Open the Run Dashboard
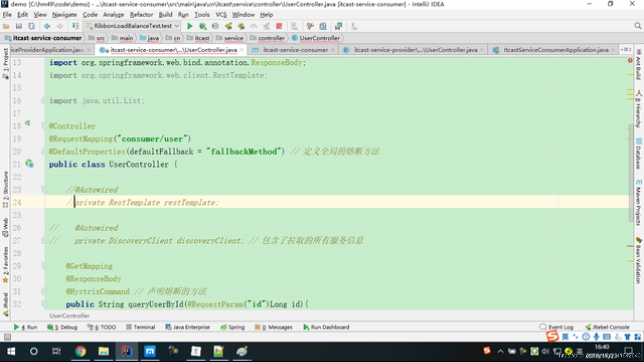644x362 pixels. [x=326, y=327]
